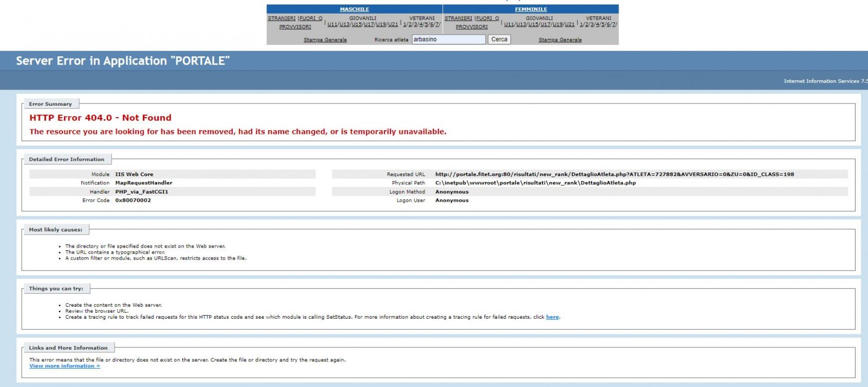Image resolution: width=868 pixels, height=387 pixels.
Task: Choose U15 in the female Giovanili categories
Action: (533, 24)
